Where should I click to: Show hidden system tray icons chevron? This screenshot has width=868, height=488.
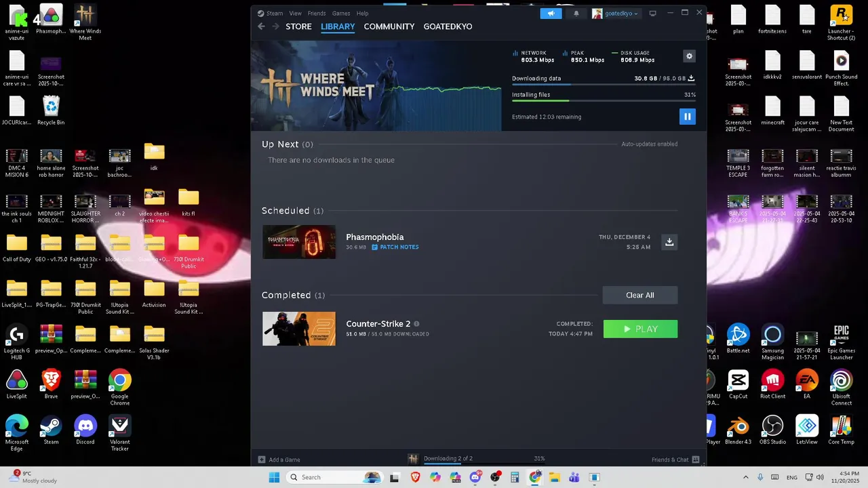(745, 477)
